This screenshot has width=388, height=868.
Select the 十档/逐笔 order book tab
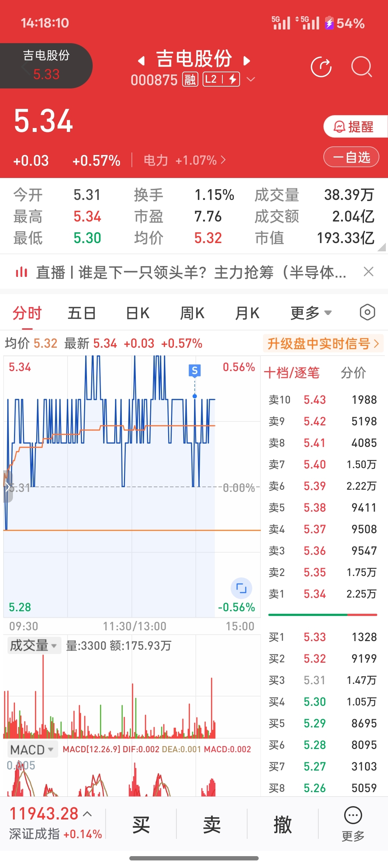tap(292, 373)
